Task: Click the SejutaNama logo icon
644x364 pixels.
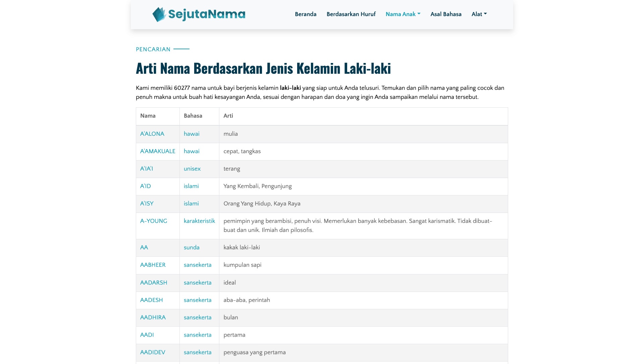Action: pos(160,14)
